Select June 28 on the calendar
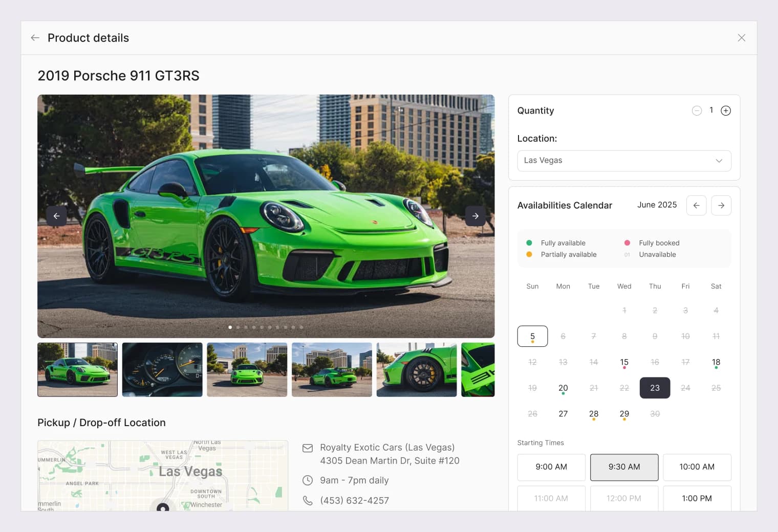Screen dimensions: 778x532 (594, 414)
